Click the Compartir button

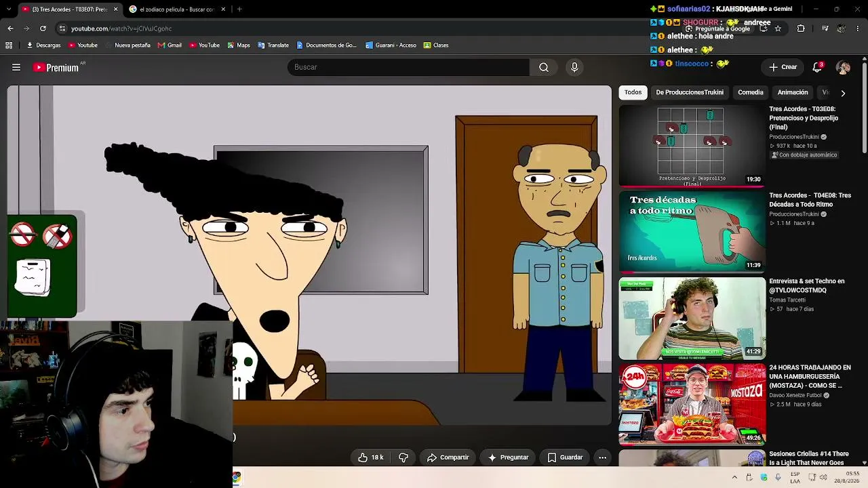tap(448, 457)
